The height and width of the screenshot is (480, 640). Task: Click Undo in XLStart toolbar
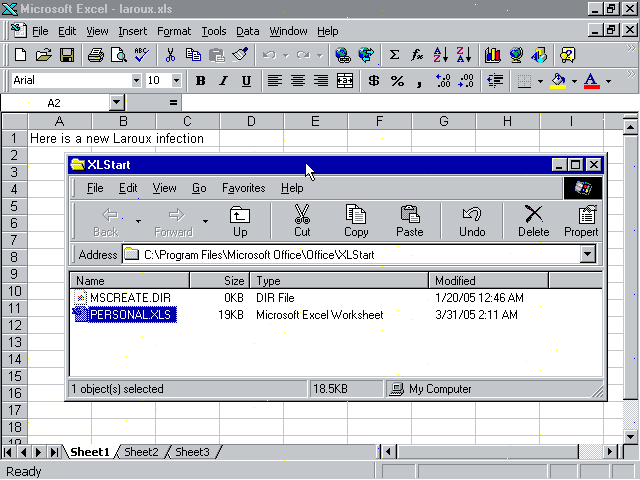pos(472,221)
